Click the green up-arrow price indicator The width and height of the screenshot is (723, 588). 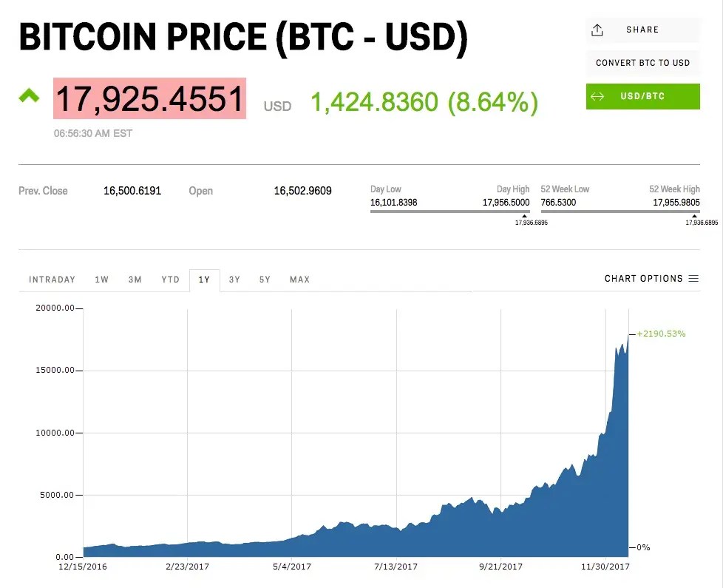coord(29,95)
